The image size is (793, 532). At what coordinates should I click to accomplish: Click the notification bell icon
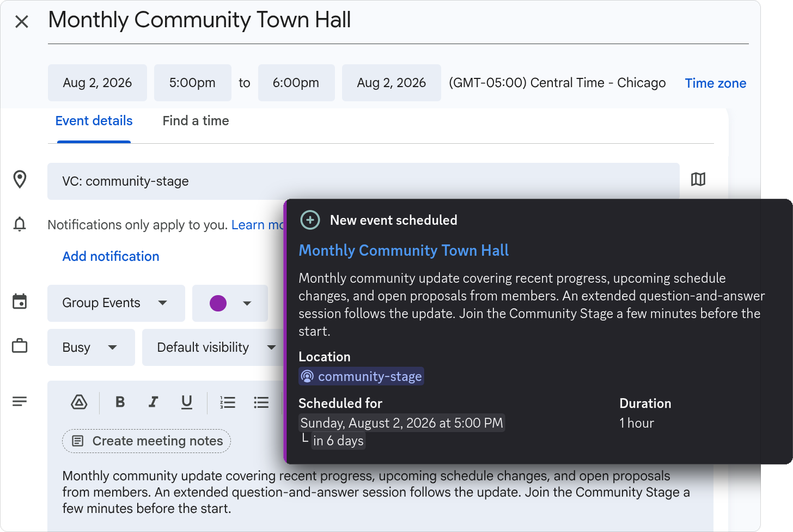pyautogui.click(x=20, y=224)
